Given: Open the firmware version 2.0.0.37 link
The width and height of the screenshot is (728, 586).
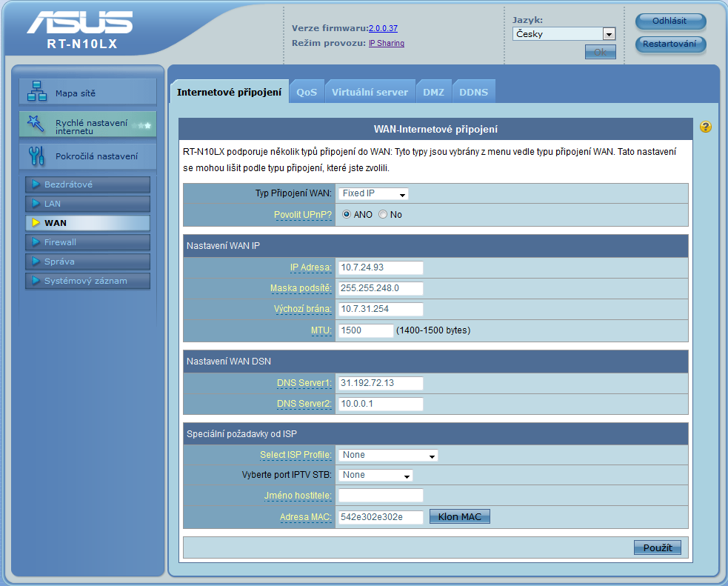Looking at the screenshot, I should click(383, 28).
